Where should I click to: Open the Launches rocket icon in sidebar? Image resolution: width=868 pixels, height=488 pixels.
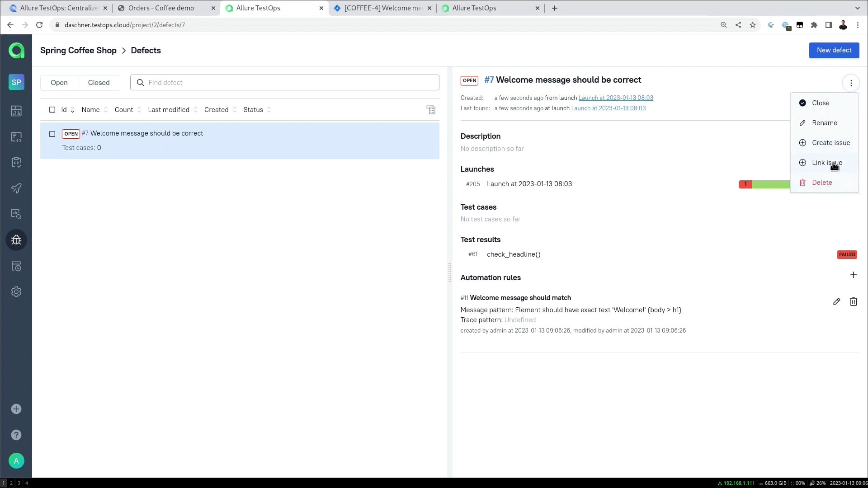coord(16,188)
